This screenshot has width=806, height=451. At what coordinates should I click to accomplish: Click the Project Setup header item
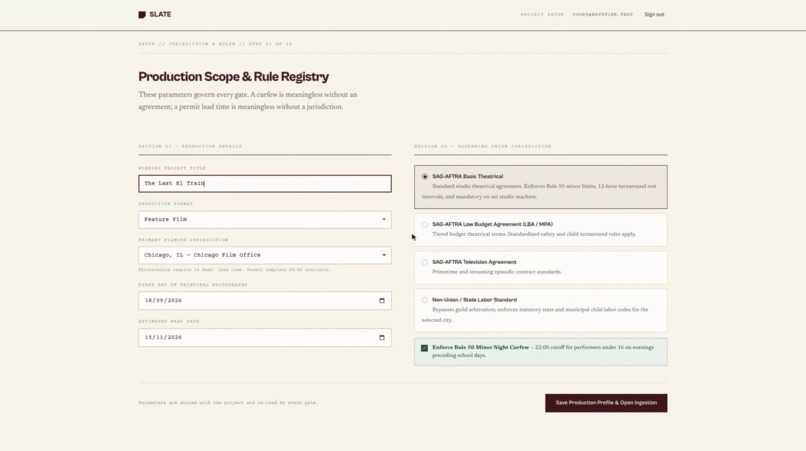coord(542,14)
